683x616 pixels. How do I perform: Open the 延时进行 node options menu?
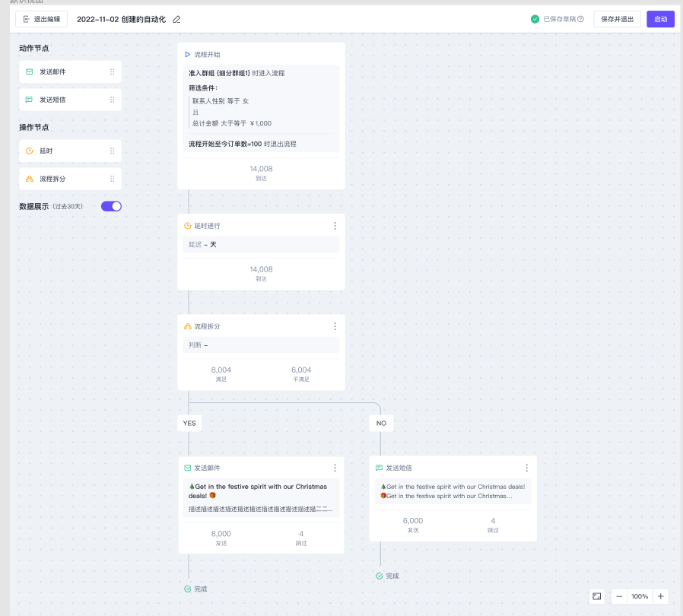[335, 226]
